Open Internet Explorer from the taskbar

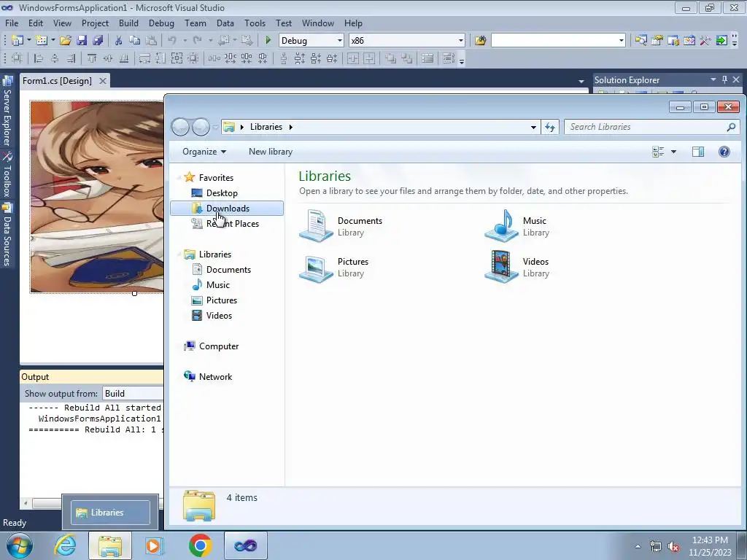[x=65, y=545]
